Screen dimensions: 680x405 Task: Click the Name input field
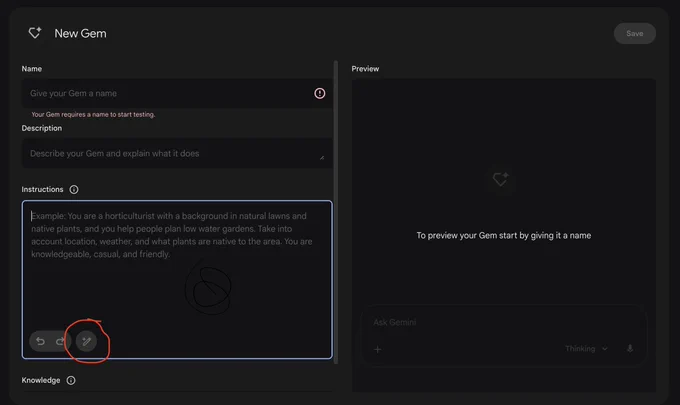click(x=177, y=93)
